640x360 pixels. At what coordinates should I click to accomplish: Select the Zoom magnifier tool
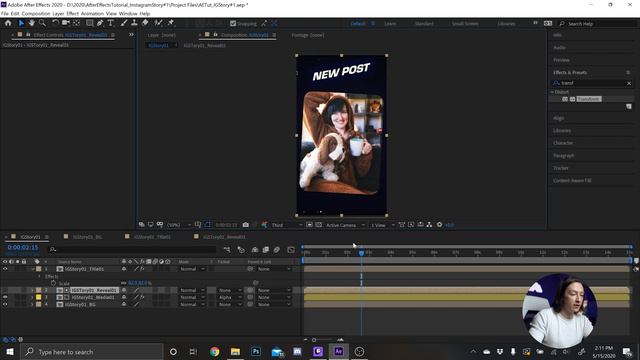(42, 23)
